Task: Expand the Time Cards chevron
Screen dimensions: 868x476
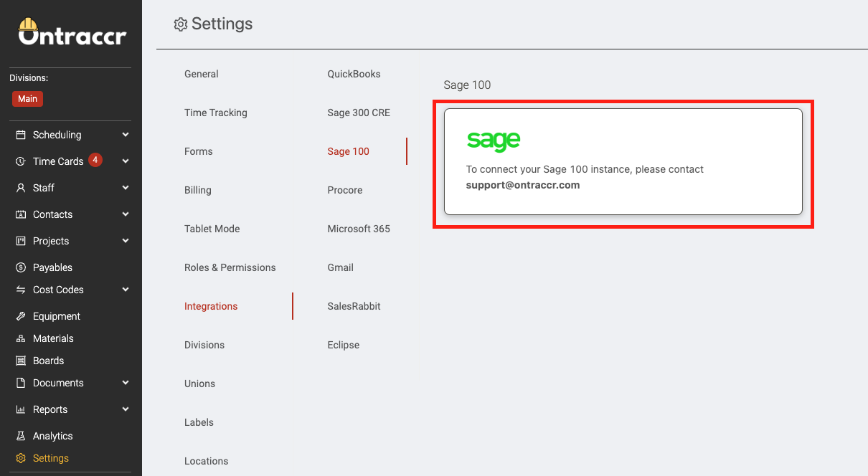Action: 126,161
